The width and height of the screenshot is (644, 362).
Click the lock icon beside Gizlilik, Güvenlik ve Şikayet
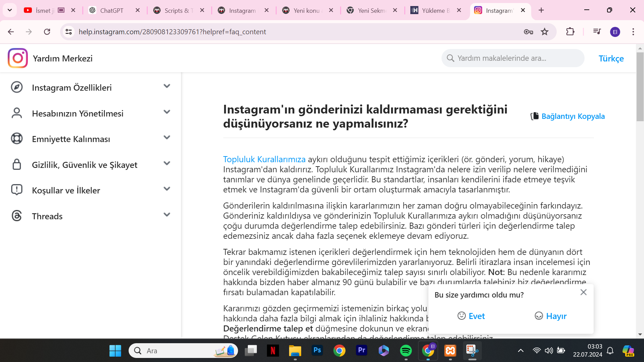pyautogui.click(x=17, y=165)
